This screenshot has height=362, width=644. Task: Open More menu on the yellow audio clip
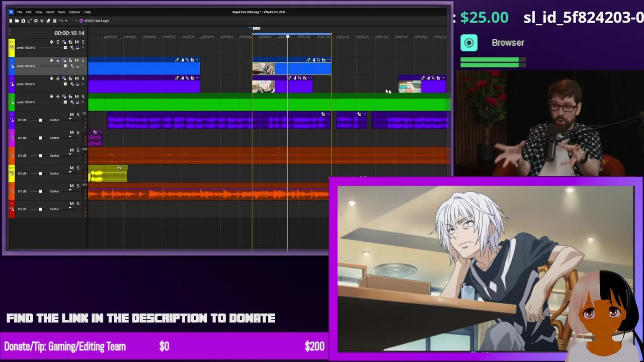125,167
